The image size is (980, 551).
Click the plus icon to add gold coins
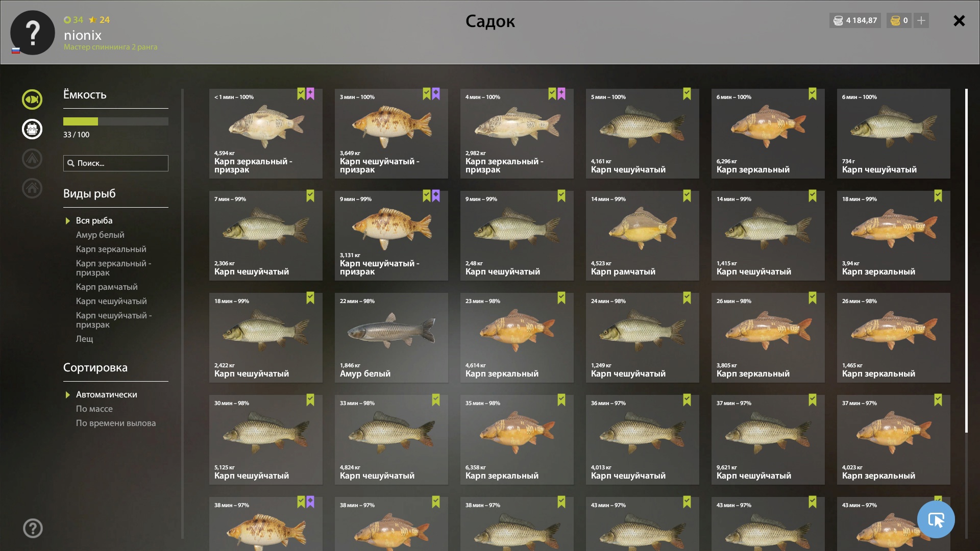coord(921,21)
